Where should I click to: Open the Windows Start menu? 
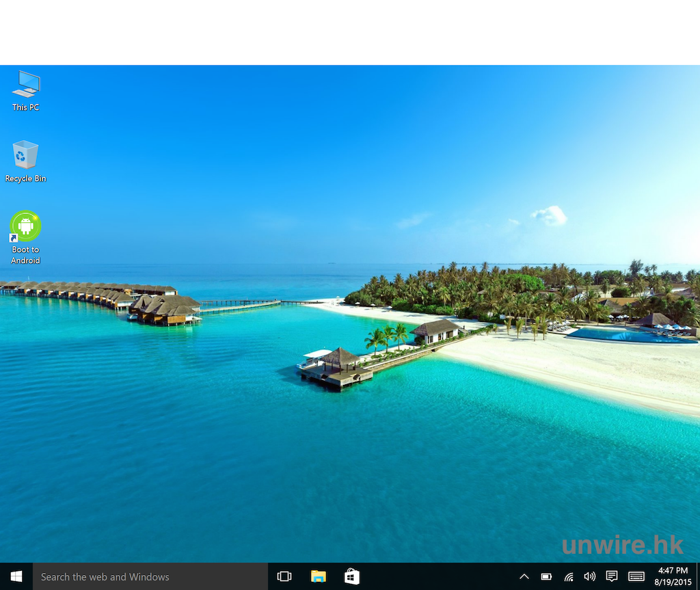(16, 576)
